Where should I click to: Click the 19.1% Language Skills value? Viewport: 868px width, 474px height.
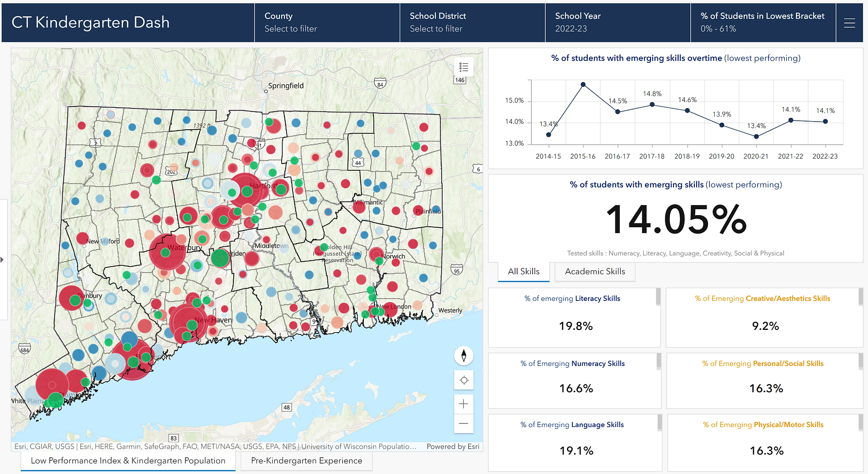point(576,451)
